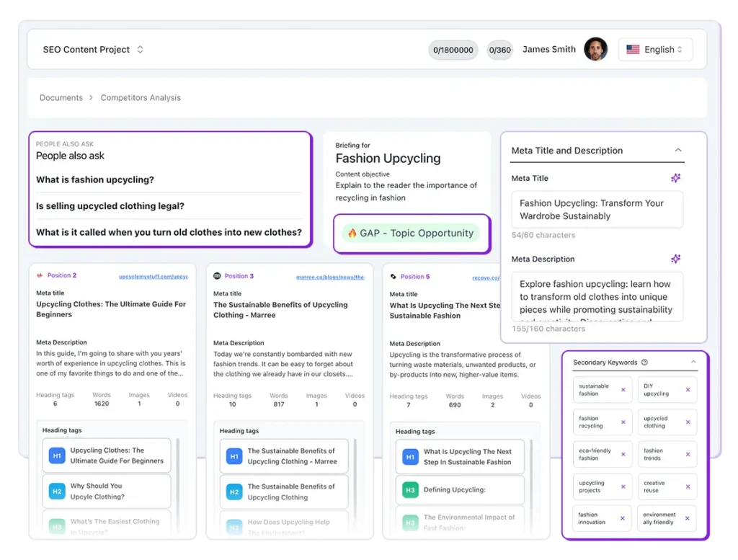Remove the 'sustainable fashion' keyword tag

[x=623, y=390]
